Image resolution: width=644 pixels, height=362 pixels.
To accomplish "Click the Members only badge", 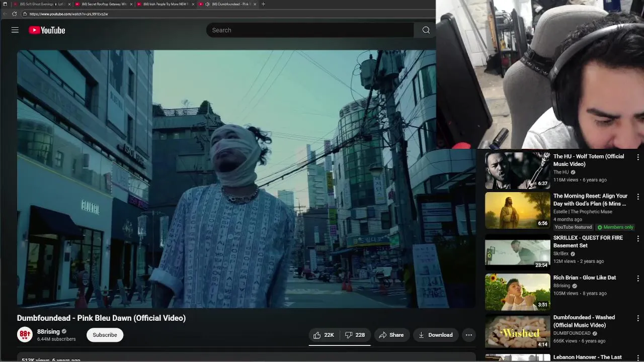I will pos(615,227).
